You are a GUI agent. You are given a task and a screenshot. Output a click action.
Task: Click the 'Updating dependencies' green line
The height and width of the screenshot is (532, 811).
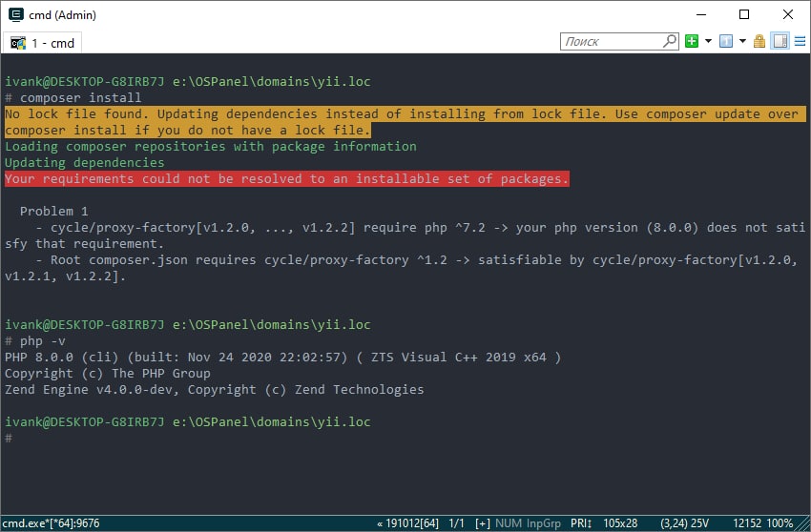[84, 163]
